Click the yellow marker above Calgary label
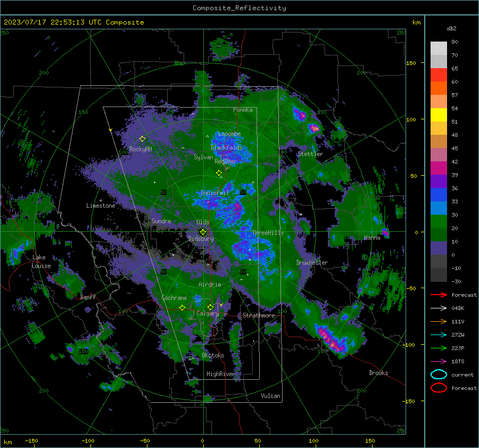Image resolution: width=479 pixels, height=448 pixels. [x=210, y=307]
